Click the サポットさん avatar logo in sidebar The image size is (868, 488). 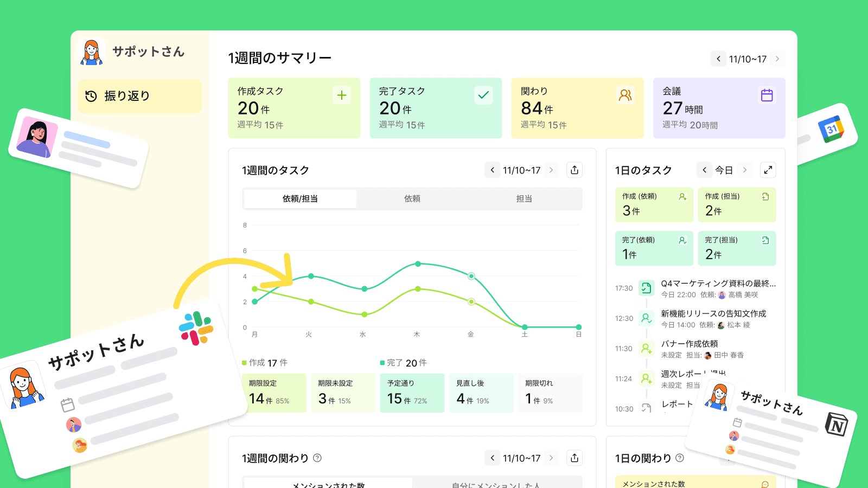[91, 52]
